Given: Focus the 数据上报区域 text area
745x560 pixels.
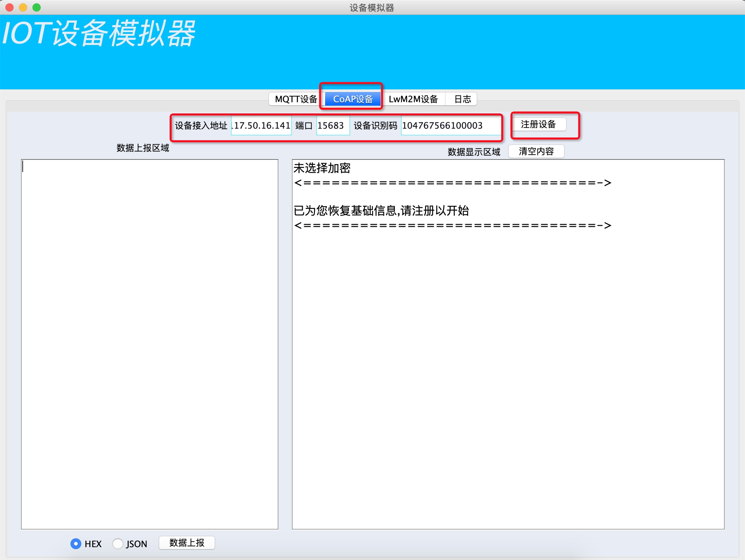Looking at the screenshot, I should pyautogui.click(x=149, y=344).
